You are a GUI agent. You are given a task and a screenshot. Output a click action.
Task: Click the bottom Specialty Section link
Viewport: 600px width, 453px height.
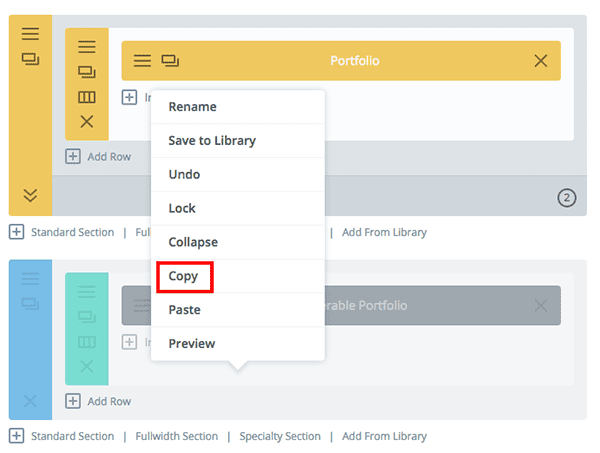coord(280,436)
